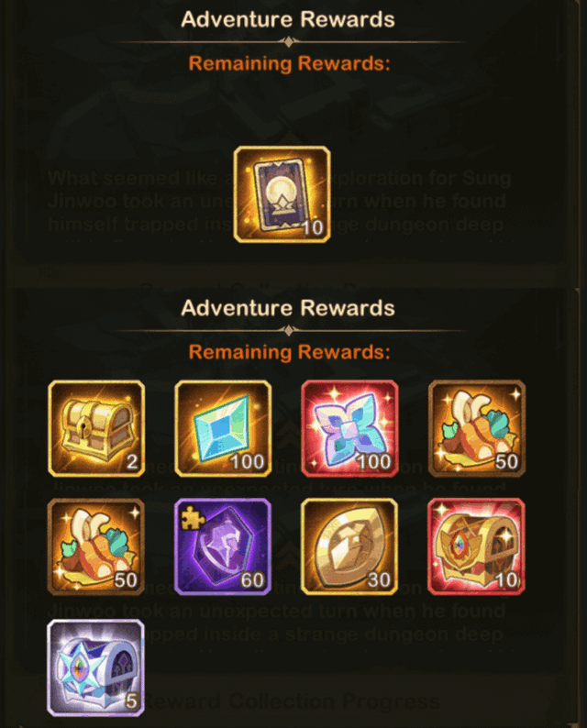Click the quantity 100 on the blue crystal
The image size is (587, 728).
point(248,462)
